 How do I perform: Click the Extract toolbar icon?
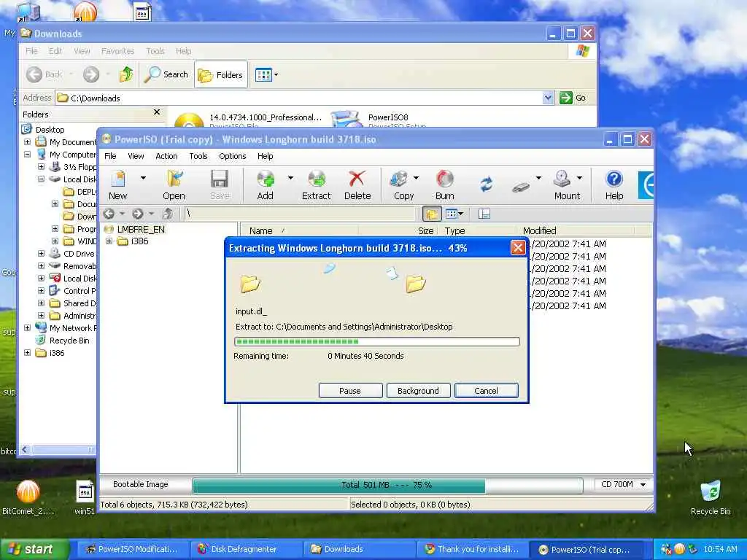[x=317, y=185]
